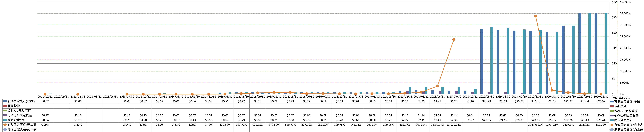This screenshot has width=644, height=132.
Task: Click the red 長期投資 swatch in left legend
Action: pos(5,106)
